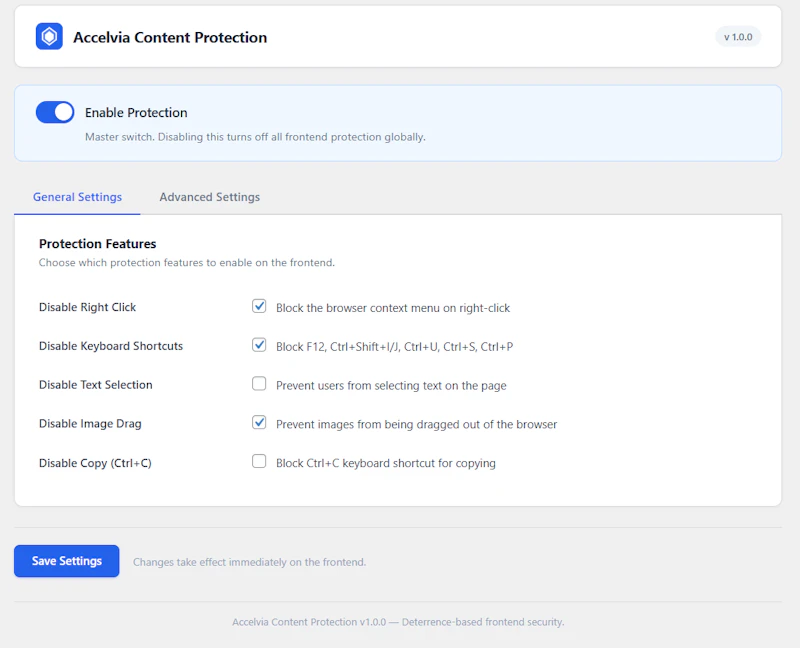Save the settings with Save Settings button
The width and height of the screenshot is (800, 648).
click(67, 561)
